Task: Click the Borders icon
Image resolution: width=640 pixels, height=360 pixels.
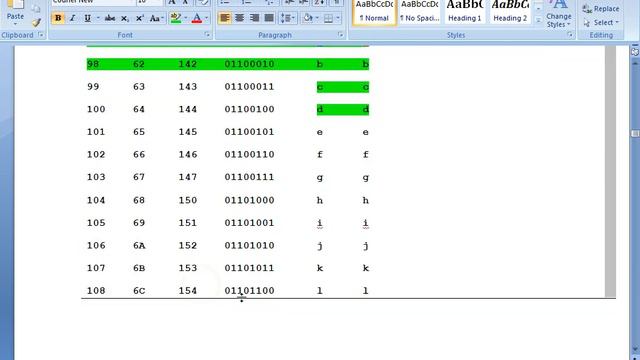Action: tap(328, 18)
